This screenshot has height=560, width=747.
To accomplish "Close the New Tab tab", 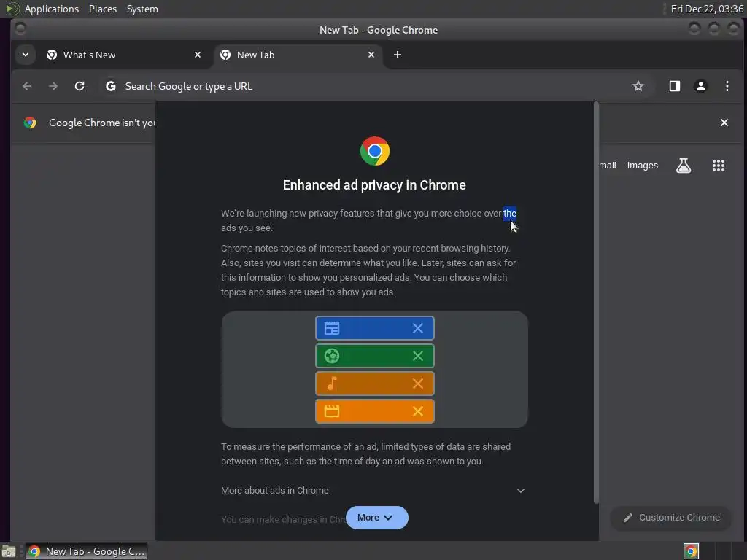I will click(371, 55).
